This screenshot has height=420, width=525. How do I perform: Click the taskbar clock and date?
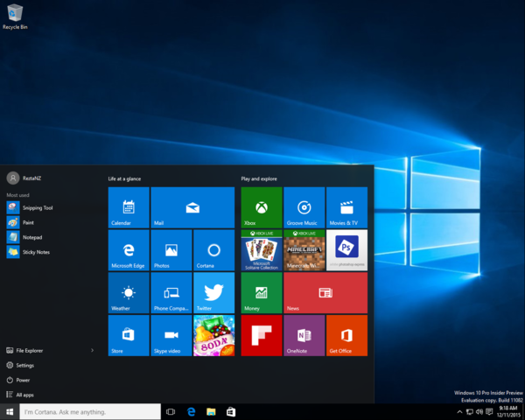[508, 411]
